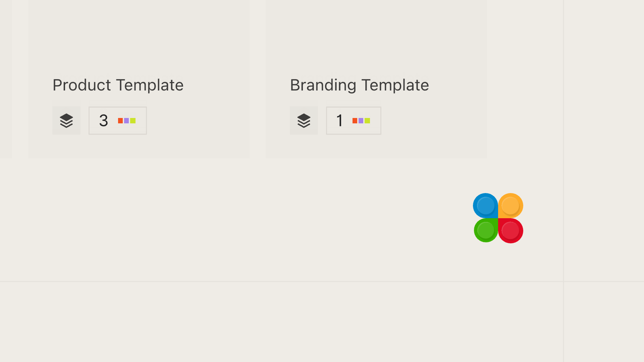This screenshot has width=644, height=362.
Task: Toggle the green swatch in Product Template badge
Action: [x=133, y=121]
